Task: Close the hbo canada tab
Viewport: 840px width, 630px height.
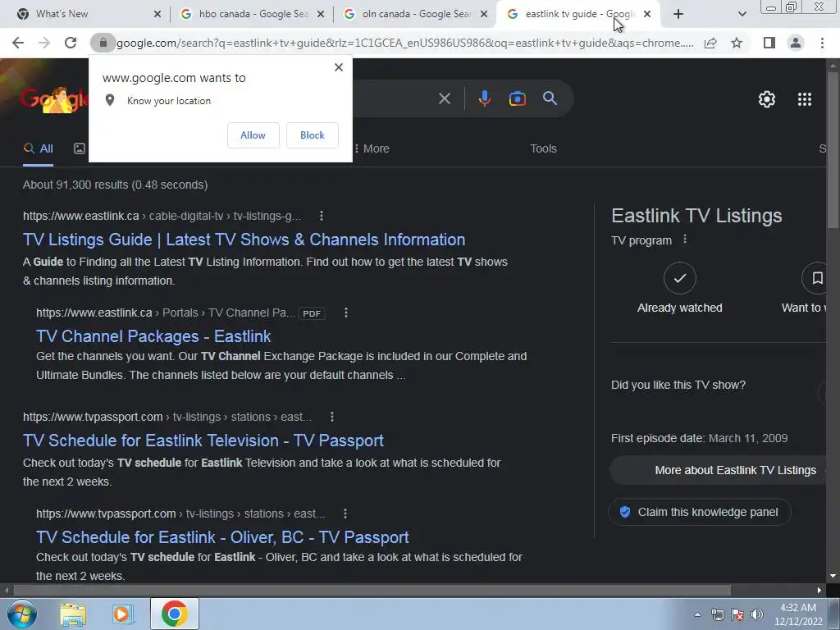Action: (x=321, y=14)
